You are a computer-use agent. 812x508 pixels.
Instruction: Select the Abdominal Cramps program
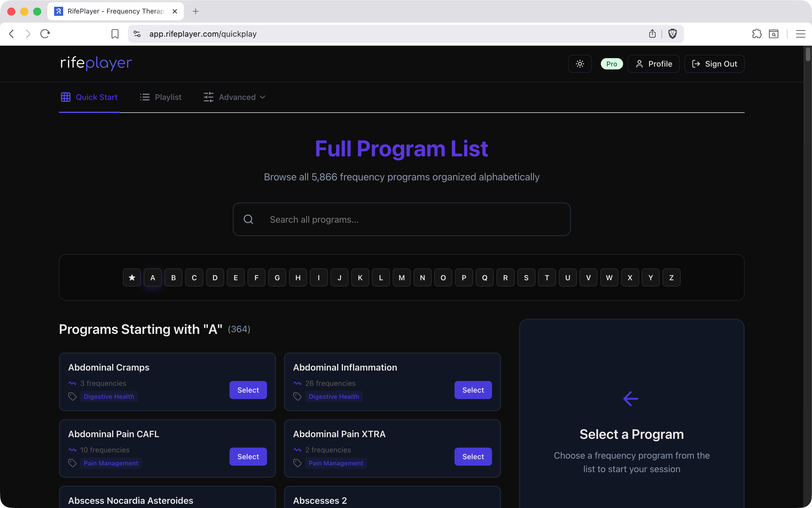click(248, 390)
